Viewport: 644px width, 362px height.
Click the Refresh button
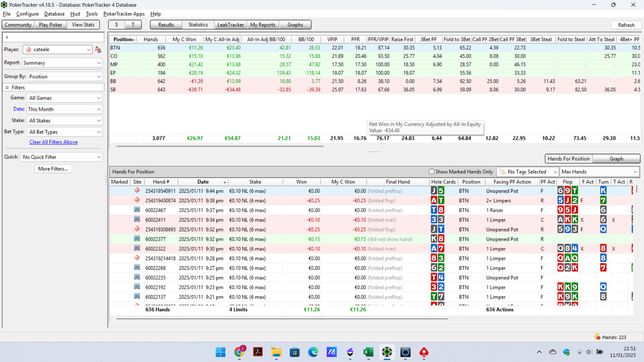click(x=626, y=25)
